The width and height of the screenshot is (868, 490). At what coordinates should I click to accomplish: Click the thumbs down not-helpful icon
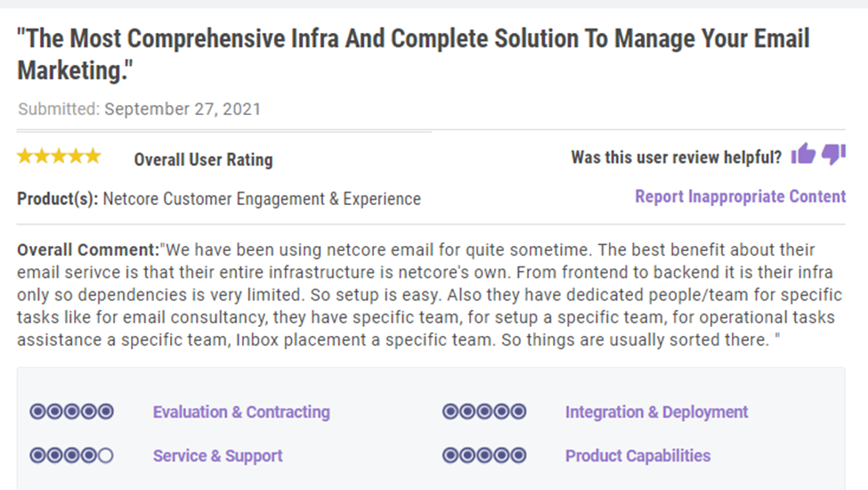click(x=833, y=154)
